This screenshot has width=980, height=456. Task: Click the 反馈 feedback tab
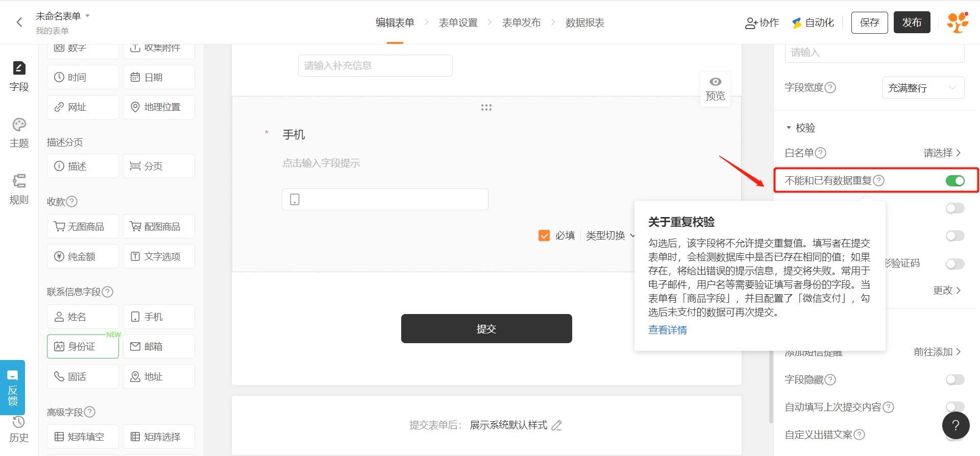click(x=12, y=388)
